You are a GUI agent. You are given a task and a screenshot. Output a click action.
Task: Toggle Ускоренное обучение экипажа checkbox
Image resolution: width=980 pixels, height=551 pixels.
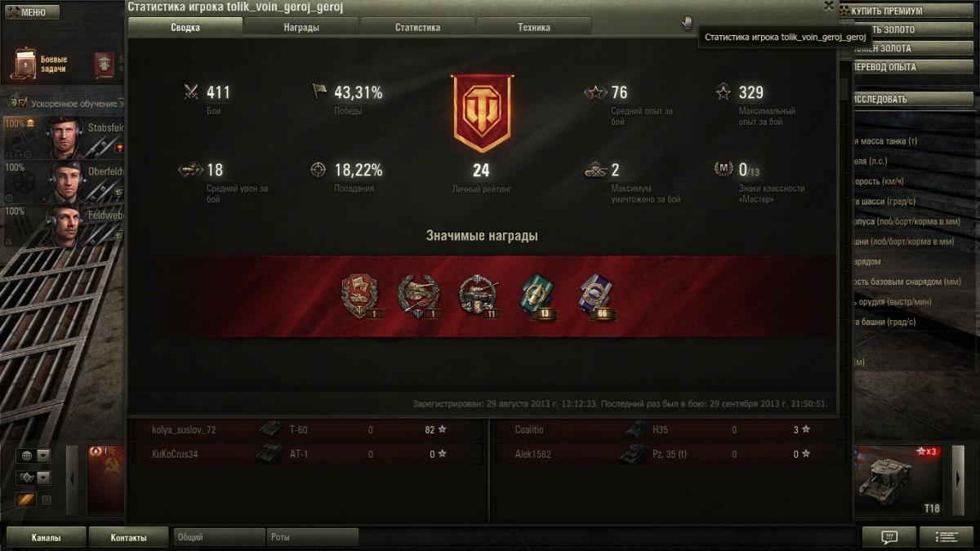tap(23, 103)
